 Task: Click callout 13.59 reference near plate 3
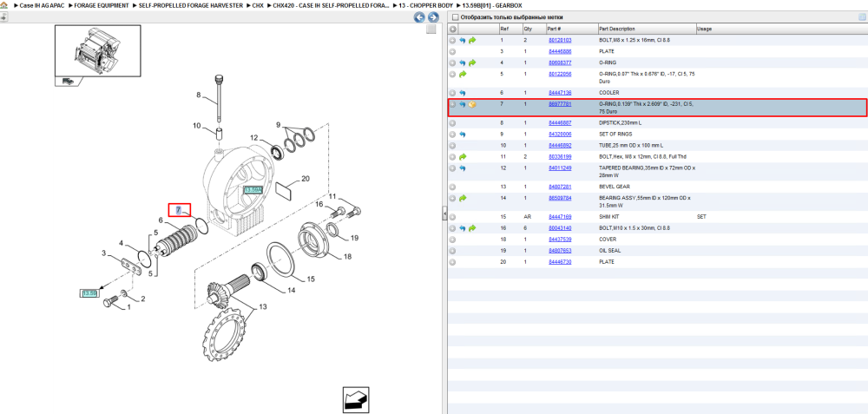point(89,292)
